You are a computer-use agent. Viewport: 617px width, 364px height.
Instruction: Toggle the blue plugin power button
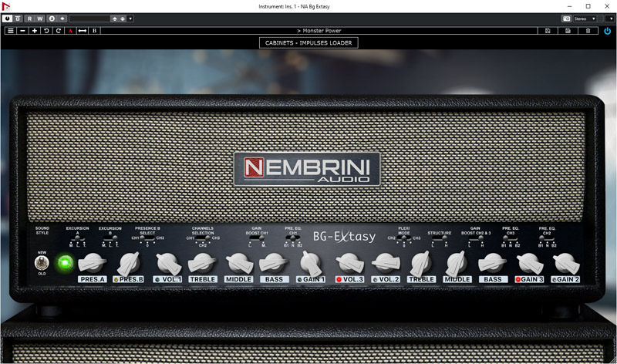(608, 31)
